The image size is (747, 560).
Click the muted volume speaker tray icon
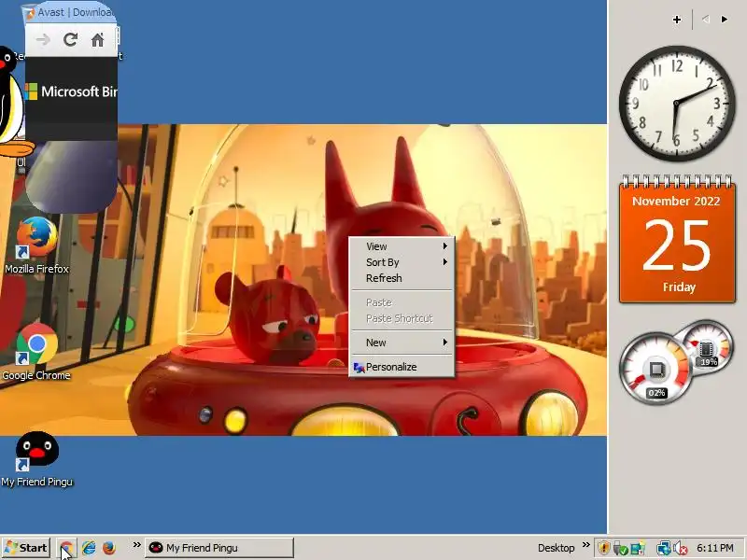tap(680, 549)
